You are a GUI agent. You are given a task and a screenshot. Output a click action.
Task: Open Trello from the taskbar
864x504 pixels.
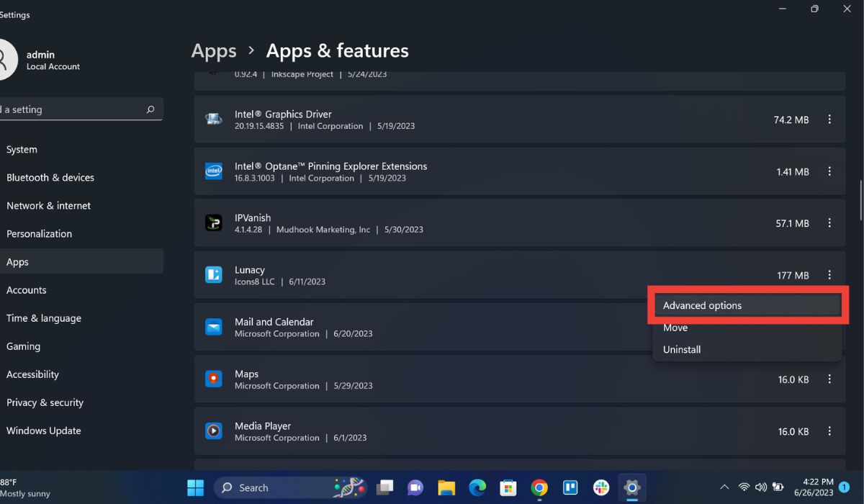[570, 487]
